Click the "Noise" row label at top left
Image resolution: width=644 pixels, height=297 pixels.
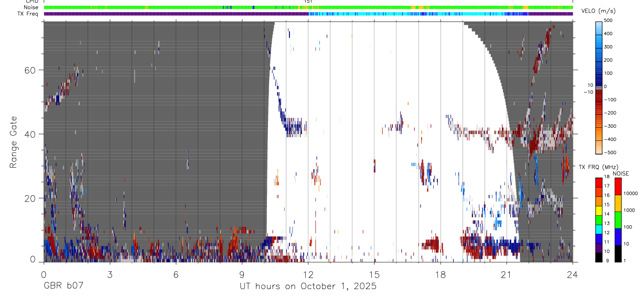pyautogui.click(x=31, y=7)
